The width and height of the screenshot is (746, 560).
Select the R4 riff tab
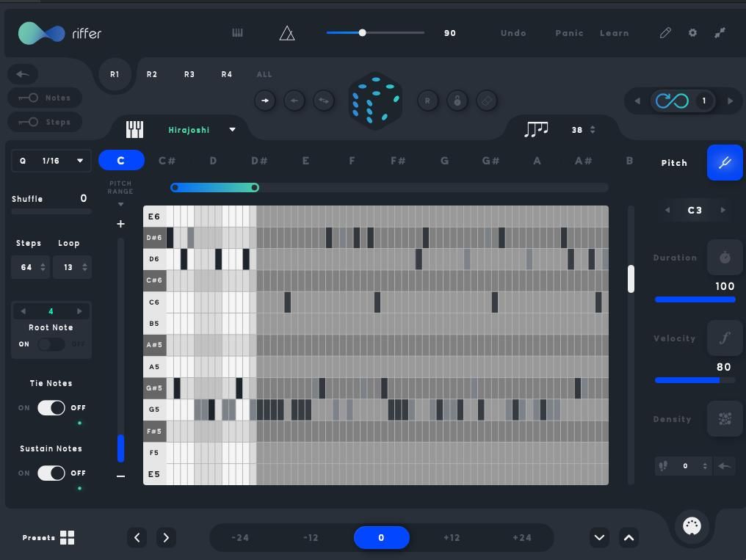pos(226,74)
